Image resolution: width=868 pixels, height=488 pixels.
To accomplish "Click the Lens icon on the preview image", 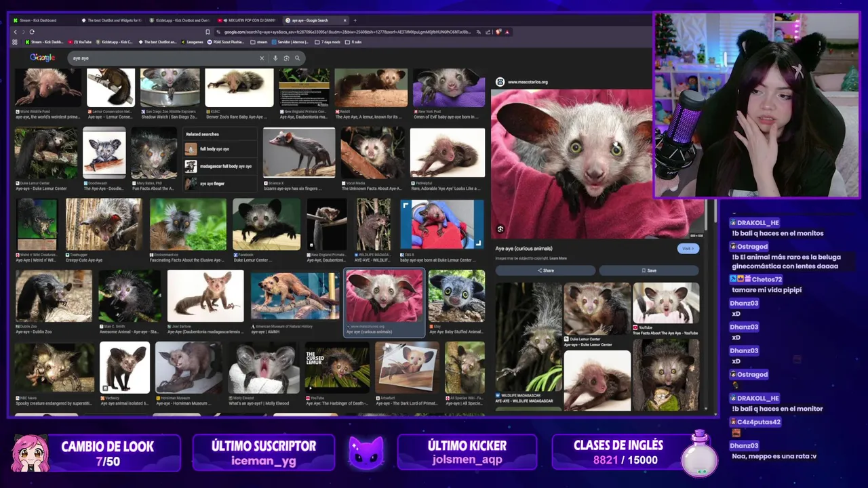I will pos(500,229).
